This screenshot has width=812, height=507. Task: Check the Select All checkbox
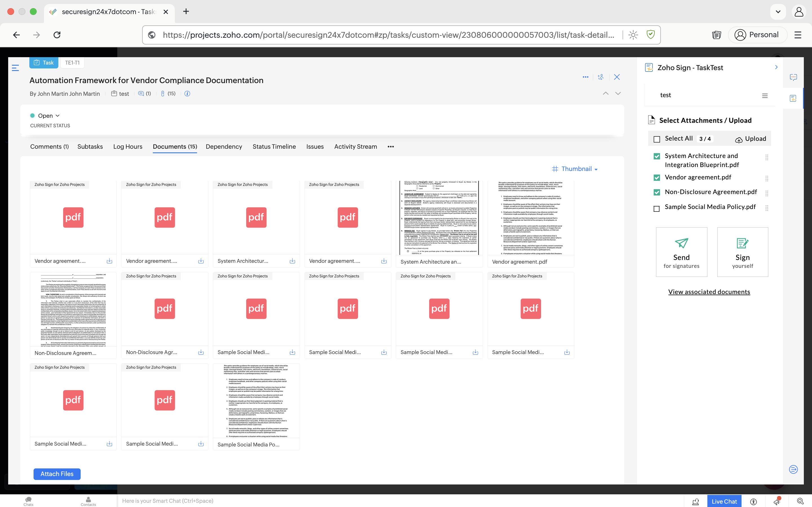pyautogui.click(x=657, y=139)
